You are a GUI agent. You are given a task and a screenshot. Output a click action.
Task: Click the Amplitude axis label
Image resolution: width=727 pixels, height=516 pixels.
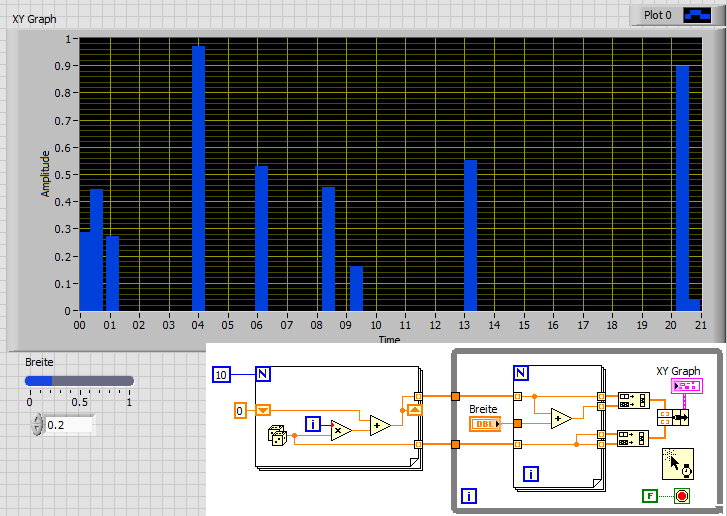click(x=45, y=174)
